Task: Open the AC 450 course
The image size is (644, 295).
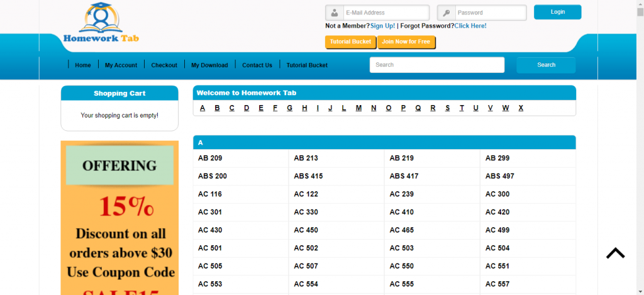Action: [306, 230]
